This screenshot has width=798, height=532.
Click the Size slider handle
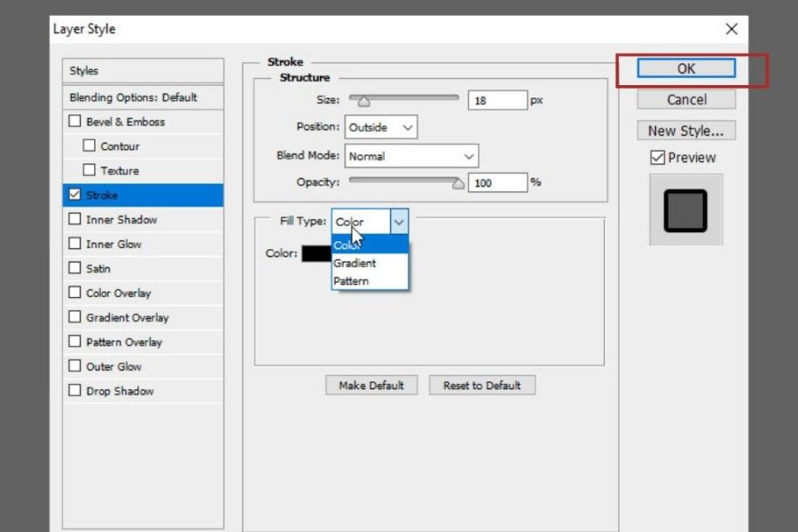pyautogui.click(x=363, y=100)
